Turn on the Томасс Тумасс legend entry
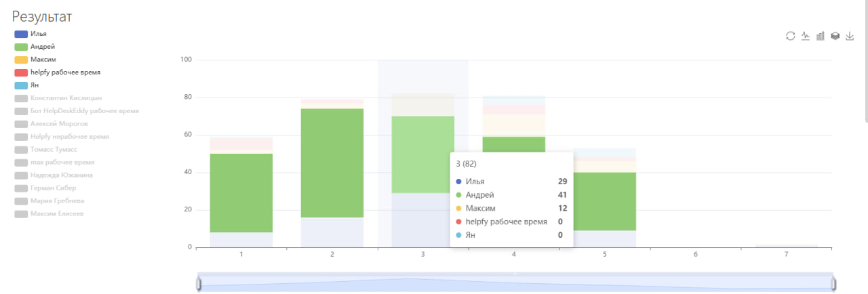The image size is (868, 294). coord(21,150)
